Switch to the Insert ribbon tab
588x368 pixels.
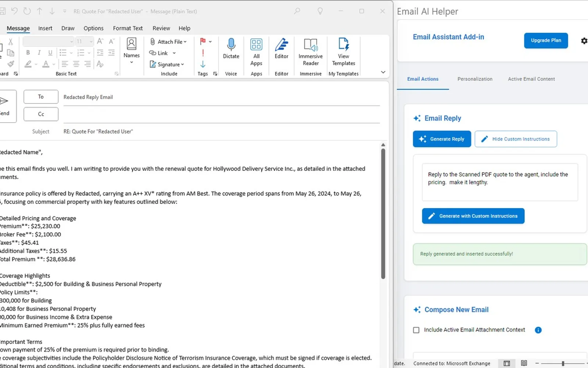pos(45,28)
